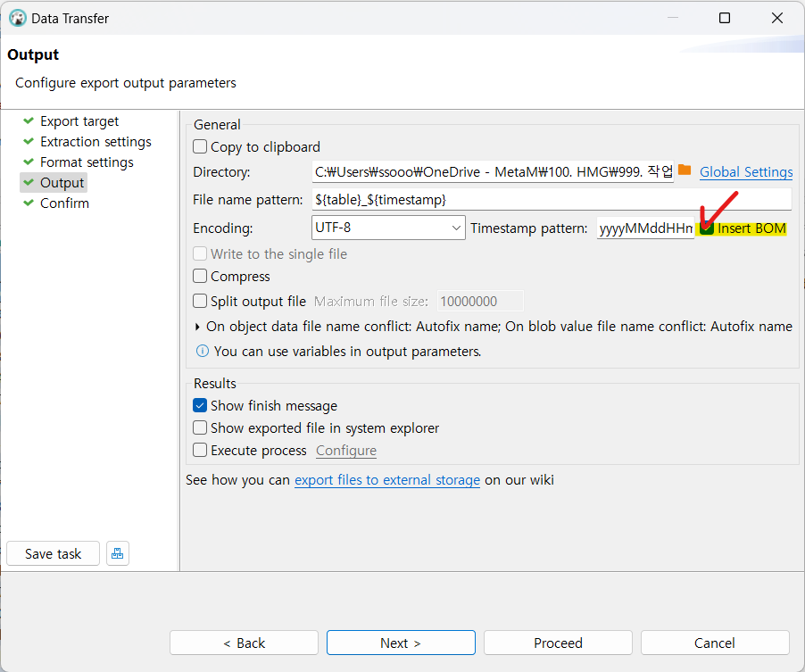Select Format settings step
Screen dimensions: 805x672
point(87,162)
